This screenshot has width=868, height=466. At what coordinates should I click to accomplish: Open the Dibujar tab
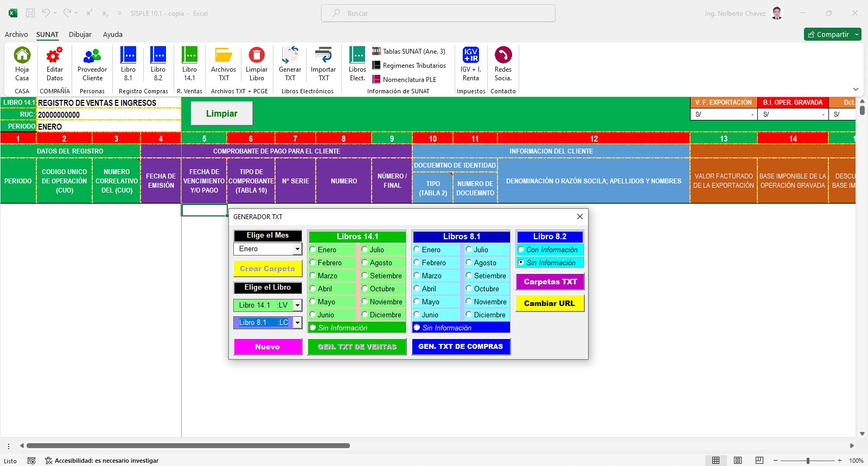(x=80, y=34)
